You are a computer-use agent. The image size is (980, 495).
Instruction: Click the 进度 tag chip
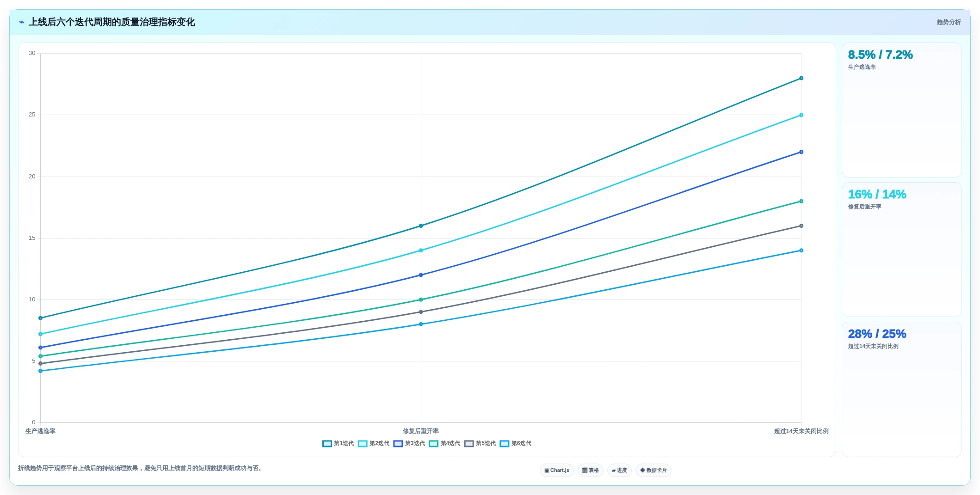(619, 471)
